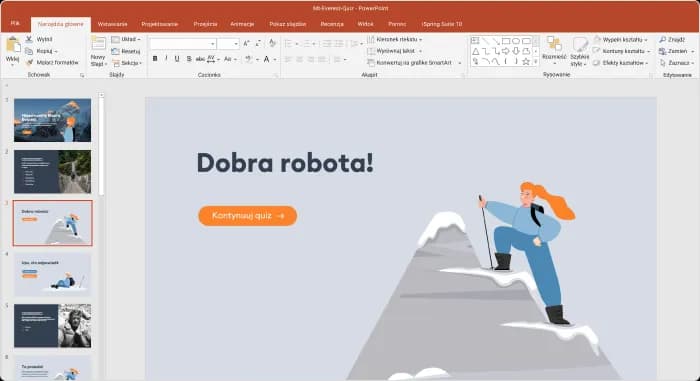Image resolution: width=700 pixels, height=381 pixels.
Task: Select the oval shape in gallery
Action: [x=516, y=41]
